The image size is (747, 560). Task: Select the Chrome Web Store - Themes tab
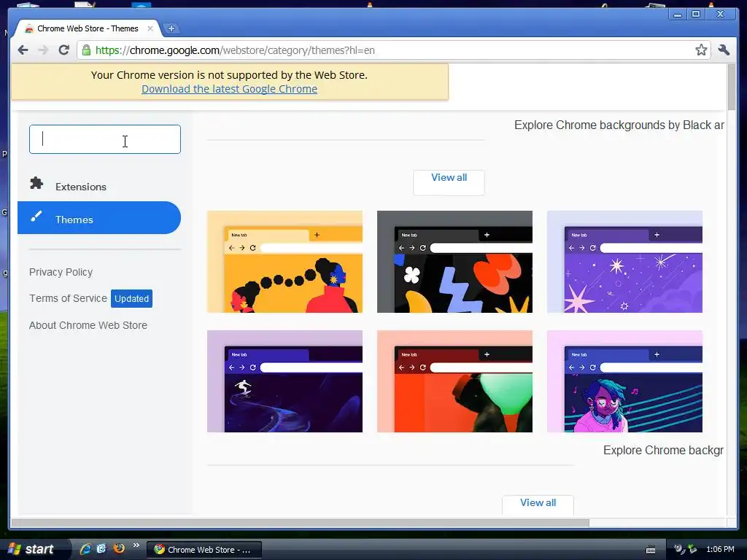click(88, 28)
